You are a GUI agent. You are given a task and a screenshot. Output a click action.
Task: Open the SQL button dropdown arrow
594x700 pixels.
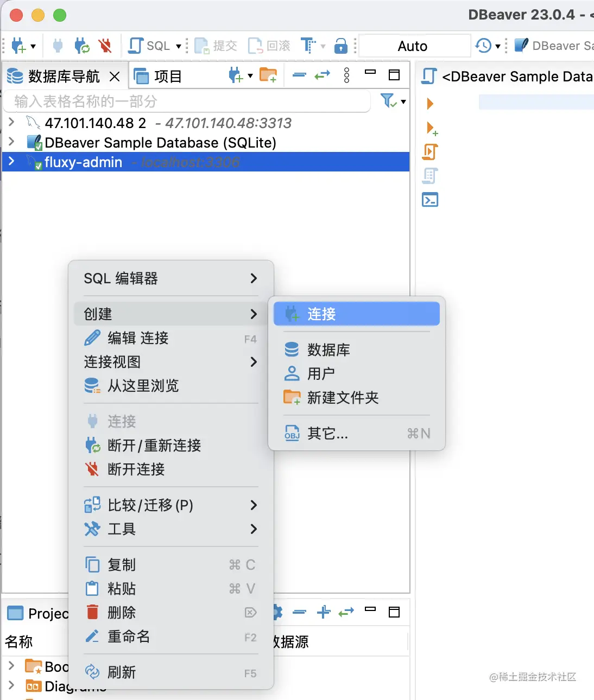coord(178,46)
